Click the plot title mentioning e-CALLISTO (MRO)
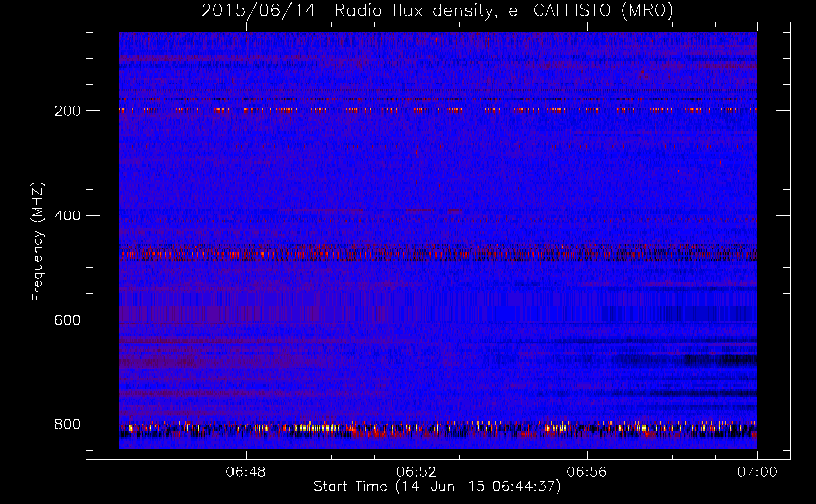Screen dimensions: 816x504 (x=437, y=10)
